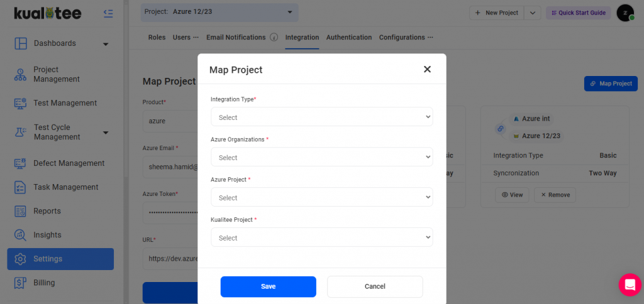644x304 pixels.
Task: Click the URL input field
Action: coord(170,259)
